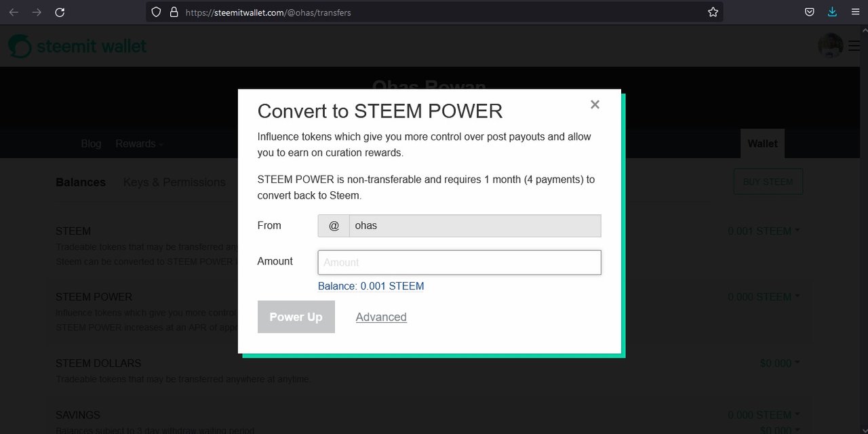868x434 pixels.
Task: Click the STEEM DOLLARS heading
Action: pyautogui.click(x=98, y=363)
